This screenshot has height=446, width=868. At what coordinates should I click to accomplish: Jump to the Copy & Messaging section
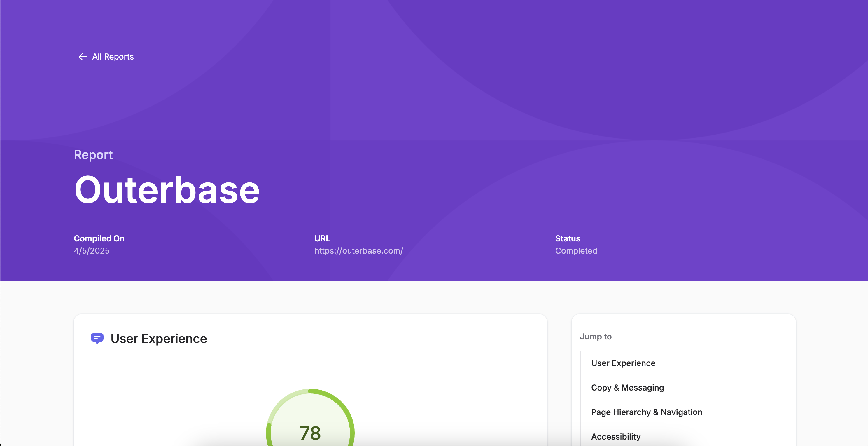pos(627,388)
